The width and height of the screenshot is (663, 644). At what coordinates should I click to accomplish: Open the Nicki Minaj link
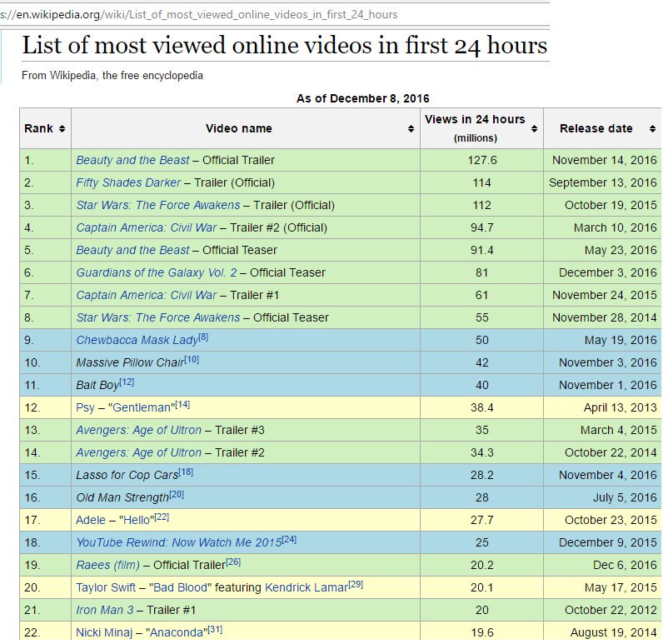(104, 632)
